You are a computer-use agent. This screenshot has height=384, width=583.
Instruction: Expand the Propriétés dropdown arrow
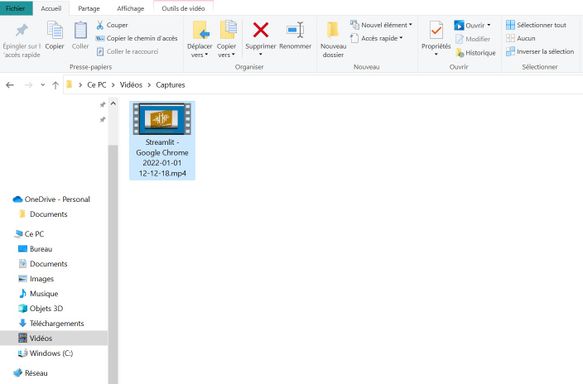436,55
